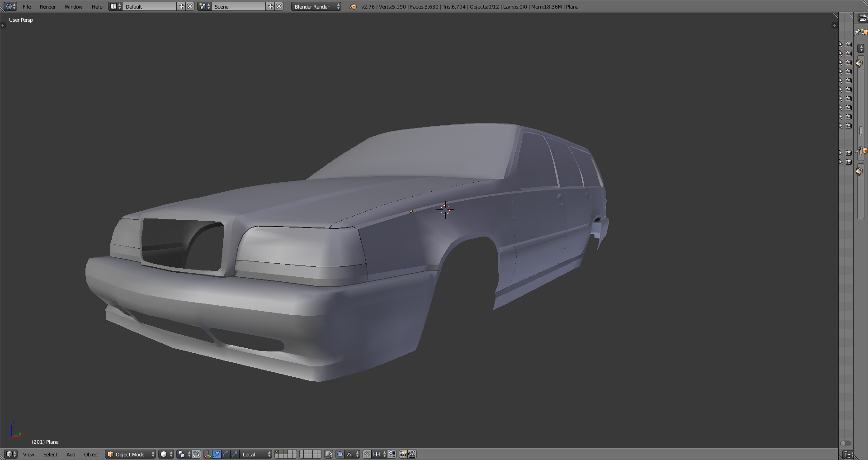The height and width of the screenshot is (460, 868).
Task: Toggle renderability for the bottom-most outliner row
Action: coord(849,162)
